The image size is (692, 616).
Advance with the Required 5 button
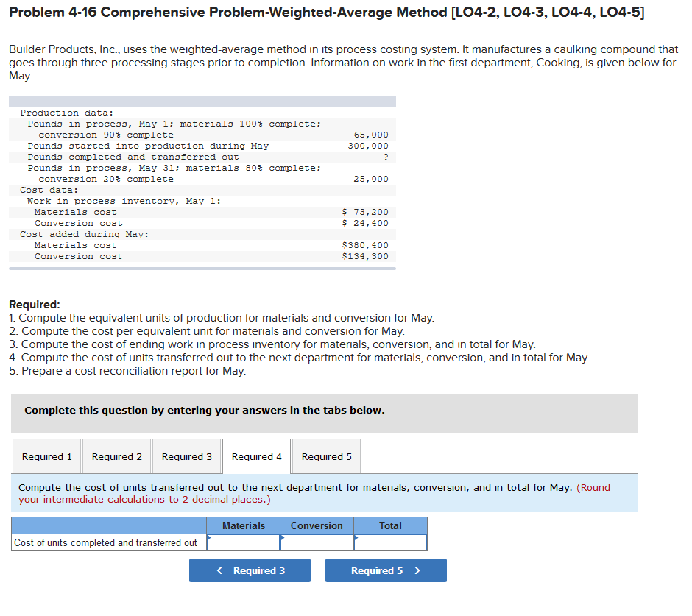coord(386,570)
